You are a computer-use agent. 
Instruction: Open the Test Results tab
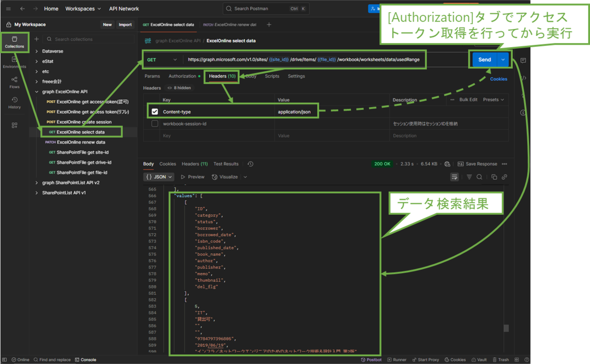pos(226,164)
